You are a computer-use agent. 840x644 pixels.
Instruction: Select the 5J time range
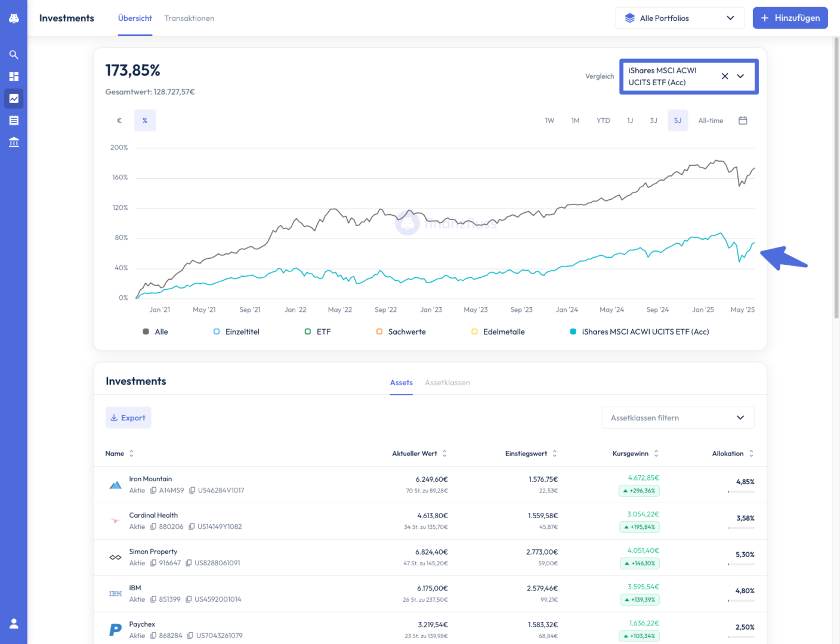678,120
